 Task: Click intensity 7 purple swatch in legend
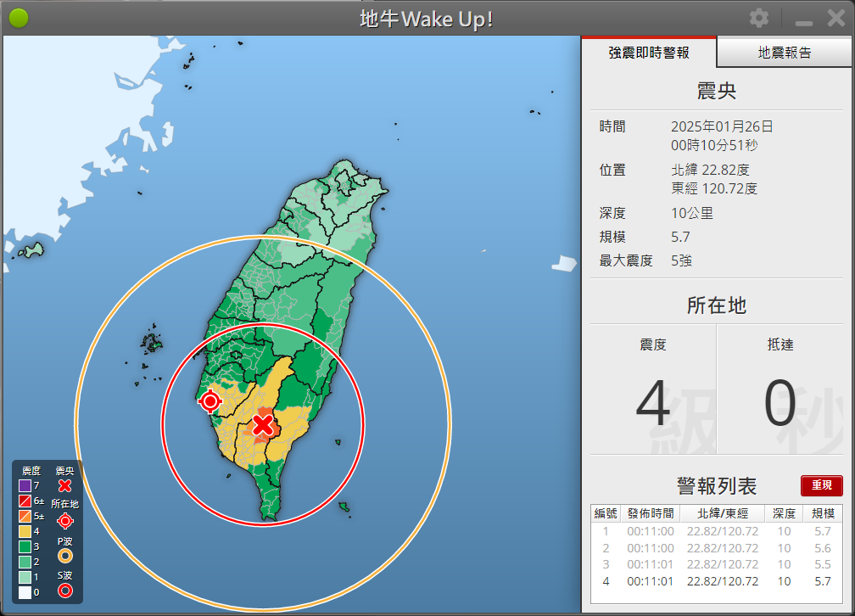point(25,485)
